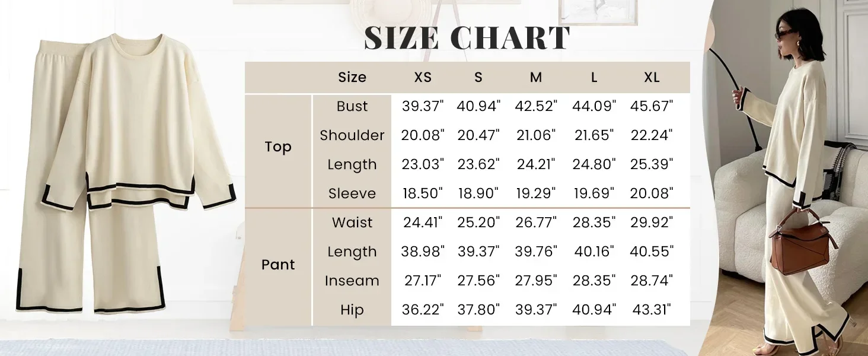Click the Shoulder measurement row label
Screen dimensions: 868x356
pyautogui.click(x=352, y=135)
